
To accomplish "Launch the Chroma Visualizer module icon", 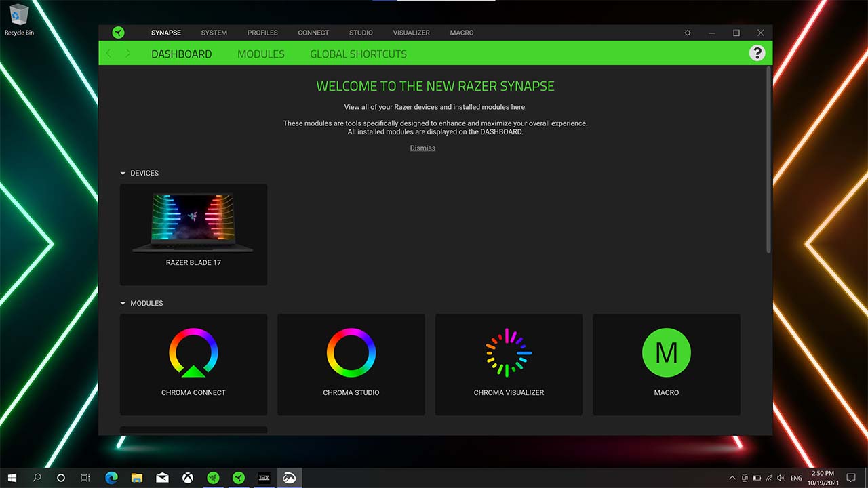I will coord(509,352).
